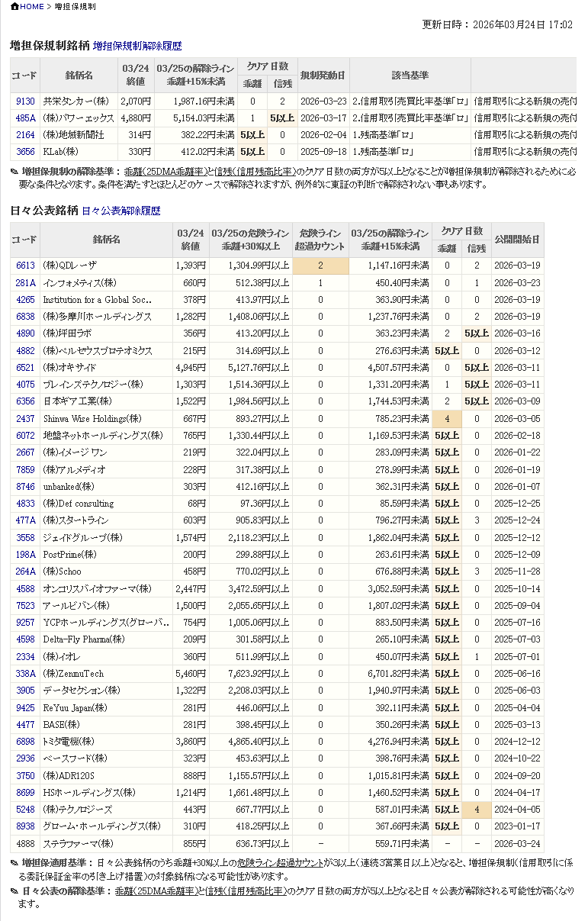Screen dimensions: 588x921
Task: Select stock code 4833 Def consulting
Action: click(x=25, y=504)
